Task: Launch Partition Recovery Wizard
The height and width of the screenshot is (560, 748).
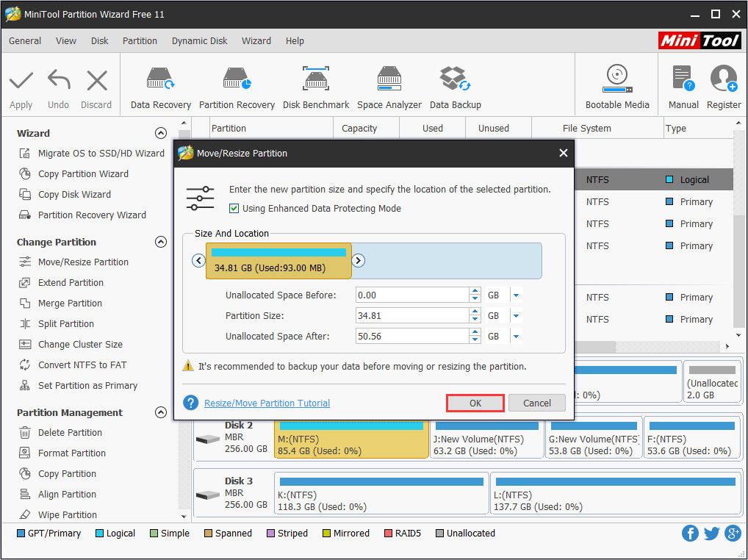Action: point(82,215)
